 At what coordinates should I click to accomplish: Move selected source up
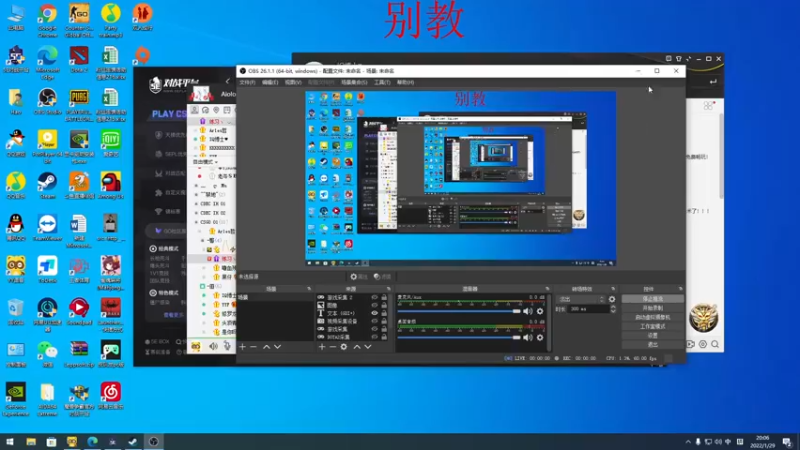point(357,347)
